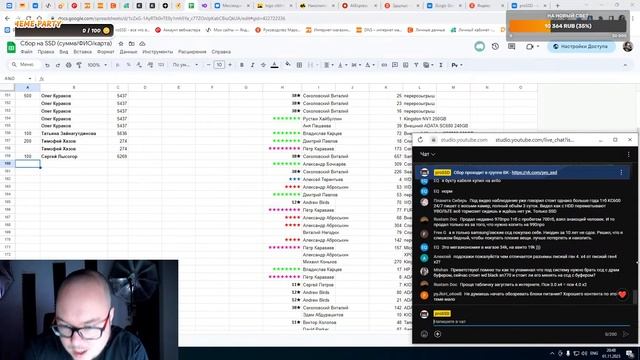The width and height of the screenshot is (640, 360).
Task: Reload the YouTube chat popup window
Action: pos(420,140)
